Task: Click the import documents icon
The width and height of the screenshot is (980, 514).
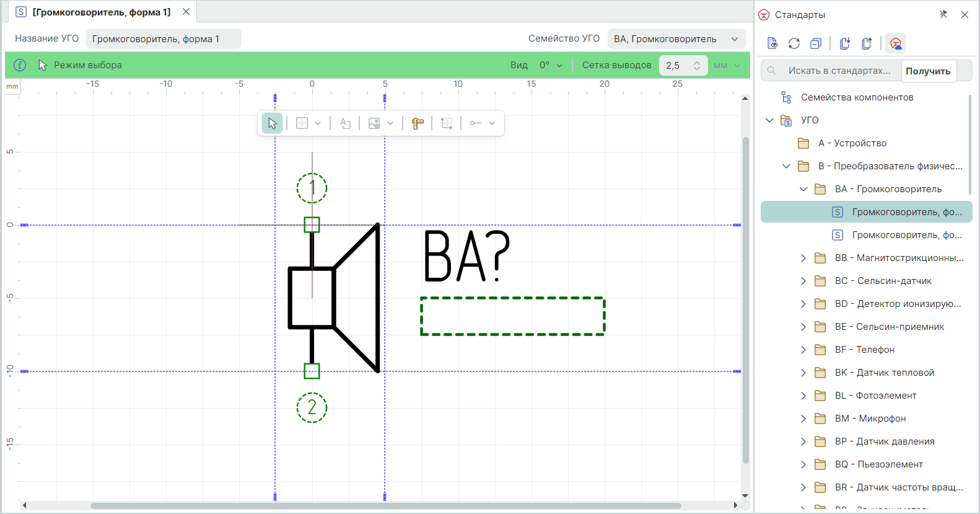Action: click(844, 43)
